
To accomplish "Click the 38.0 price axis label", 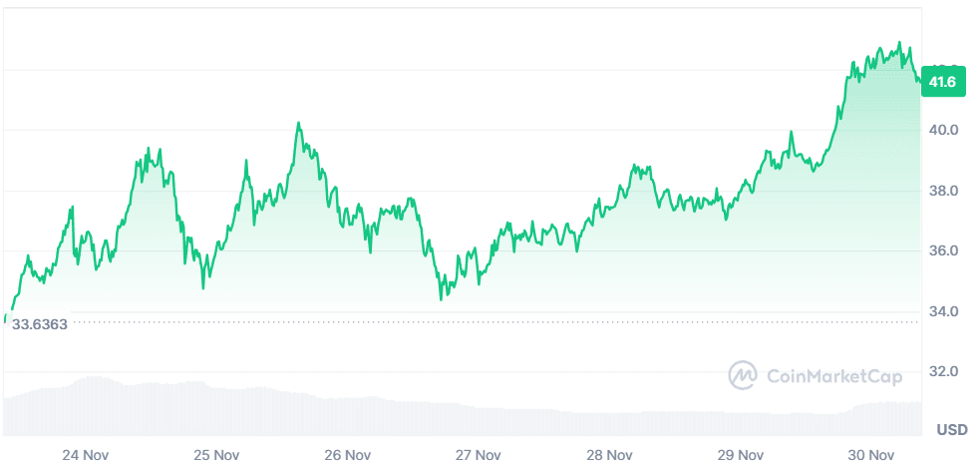I will tap(942, 191).
